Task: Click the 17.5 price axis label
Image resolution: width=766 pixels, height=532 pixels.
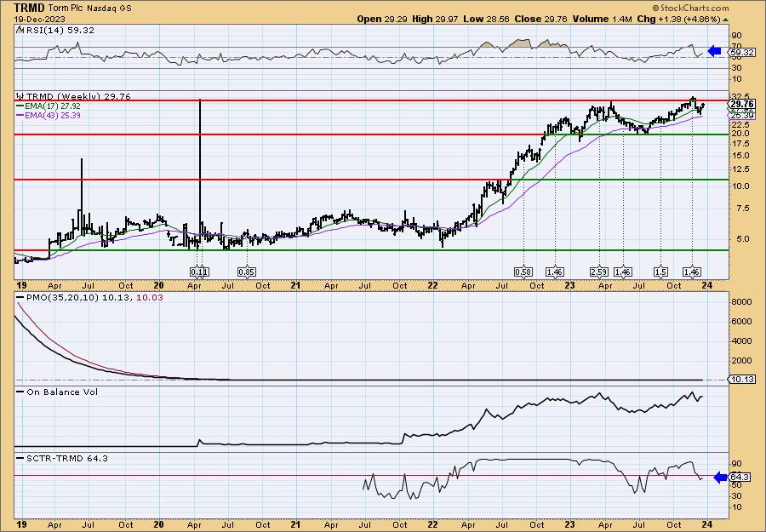Action: (x=740, y=144)
